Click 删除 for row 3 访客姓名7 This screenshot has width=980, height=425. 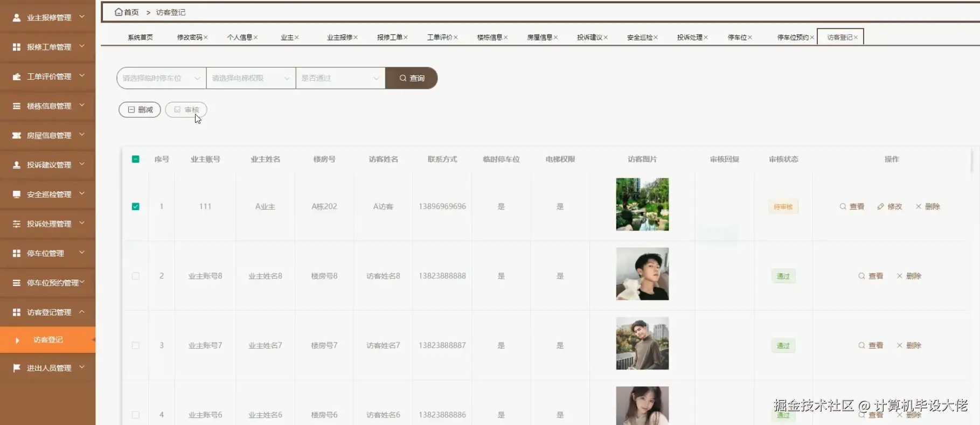[909, 345]
